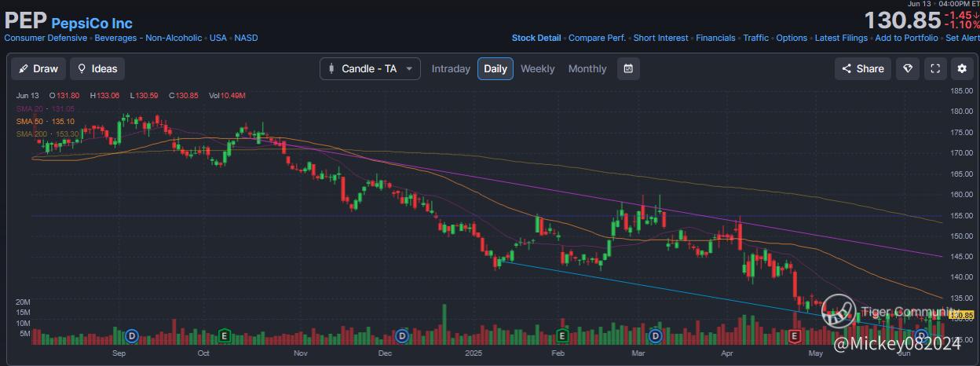The height and width of the screenshot is (366, 980).
Task: Open Beverages - Non-Alcoholic industry link
Action: [x=148, y=38]
